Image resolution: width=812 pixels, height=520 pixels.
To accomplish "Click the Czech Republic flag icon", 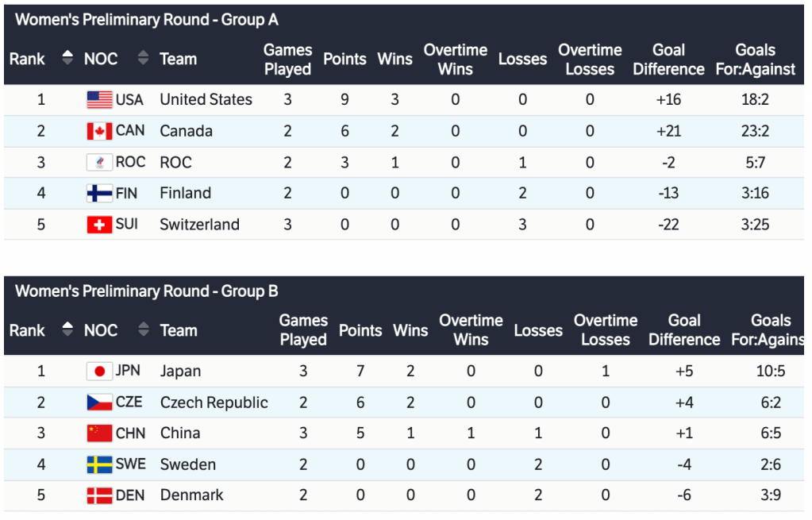I will [99, 403].
